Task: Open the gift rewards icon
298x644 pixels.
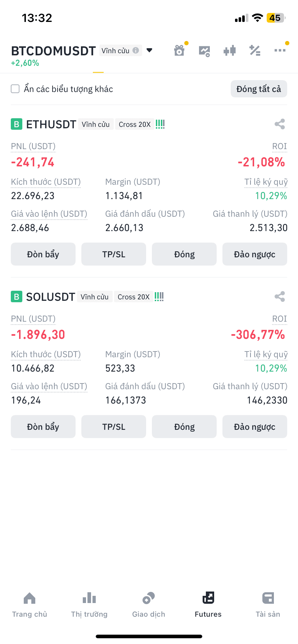Action: coord(179,51)
